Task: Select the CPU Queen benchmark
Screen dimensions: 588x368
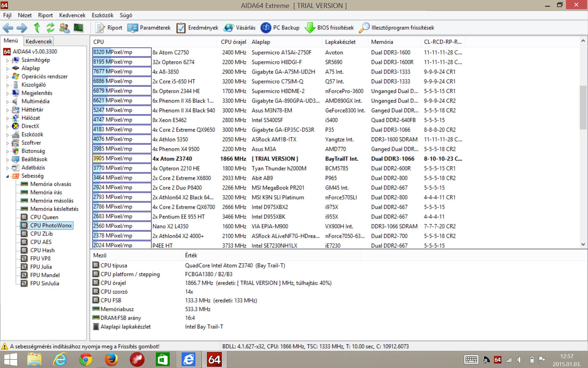Action: [x=44, y=217]
